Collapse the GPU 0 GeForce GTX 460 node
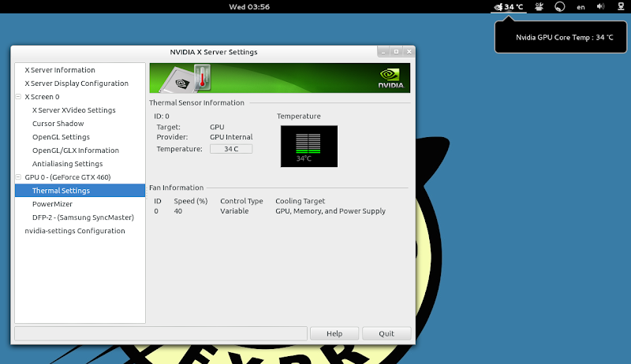Image resolution: width=631 pixels, height=364 pixels. point(18,177)
